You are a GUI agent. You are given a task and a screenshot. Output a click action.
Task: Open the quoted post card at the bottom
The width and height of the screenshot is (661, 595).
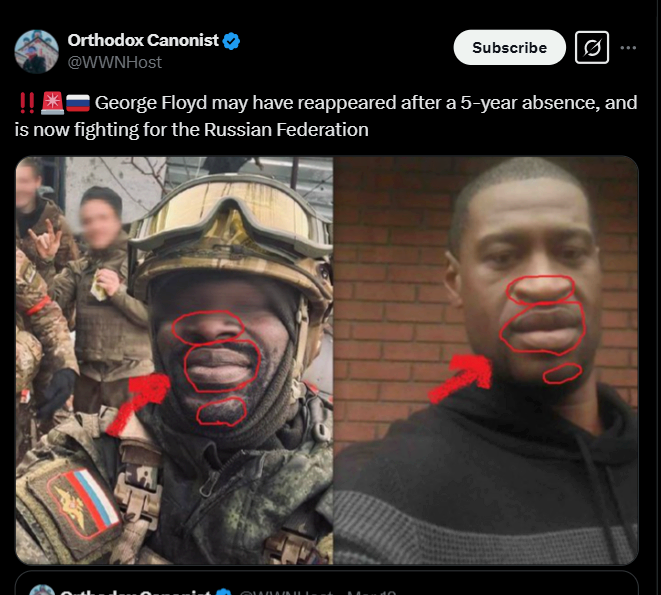[327, 584]
